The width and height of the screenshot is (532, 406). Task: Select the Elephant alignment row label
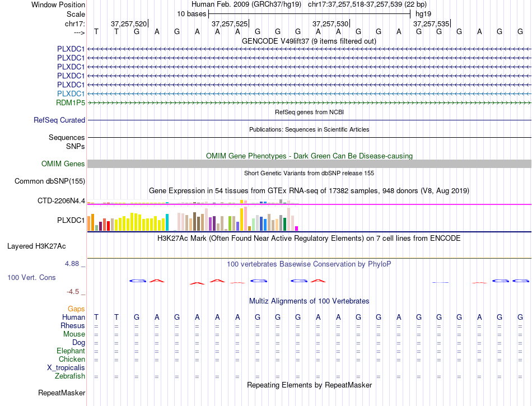tap(71, 351)
